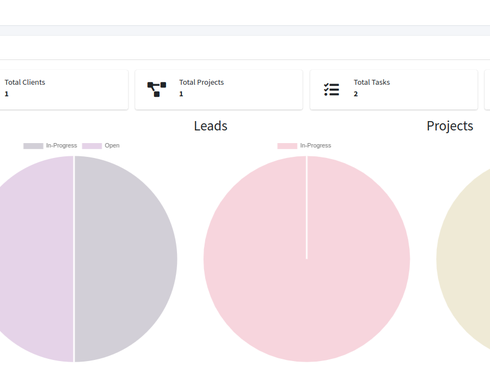Click the Projects chart heading

[450, 126]
